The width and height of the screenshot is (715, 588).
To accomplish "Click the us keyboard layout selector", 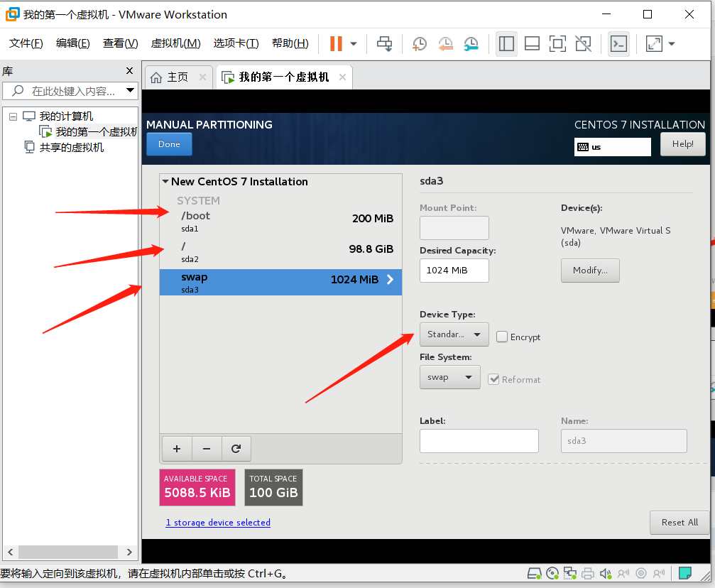I will 613,147.
